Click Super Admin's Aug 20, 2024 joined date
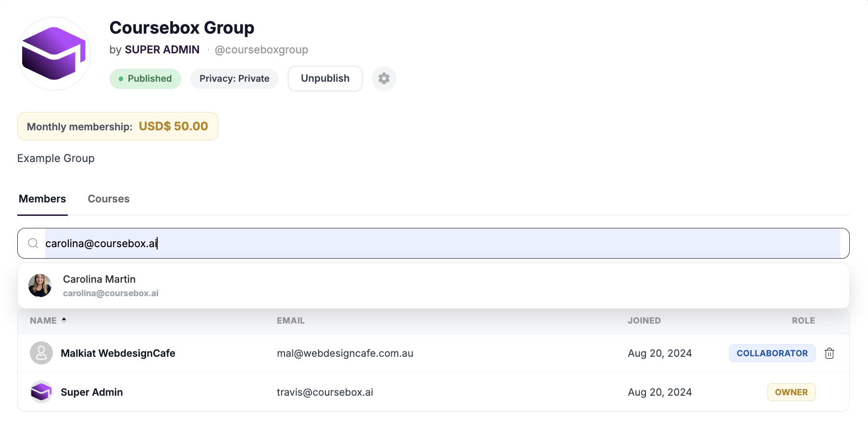 (659, 392)
